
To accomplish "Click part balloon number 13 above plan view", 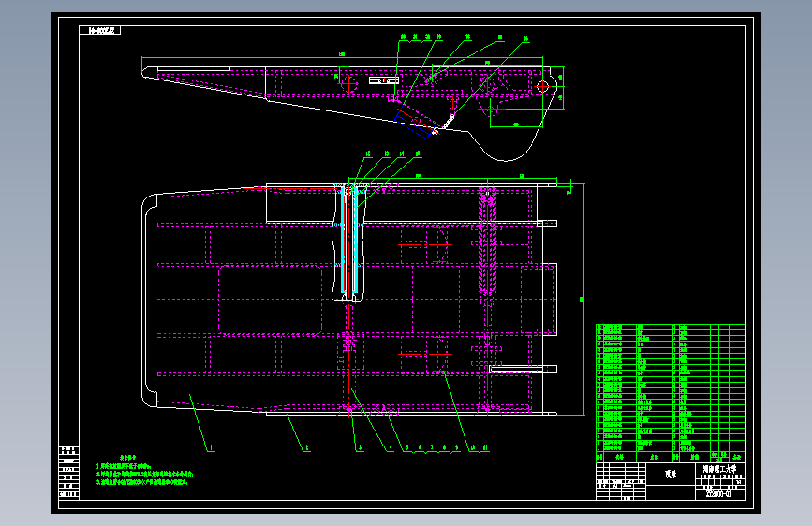I will tap(386, 153).
